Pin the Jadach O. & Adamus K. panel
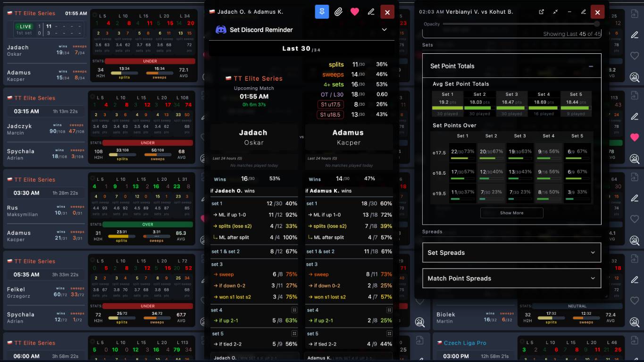 coord(322,12)
